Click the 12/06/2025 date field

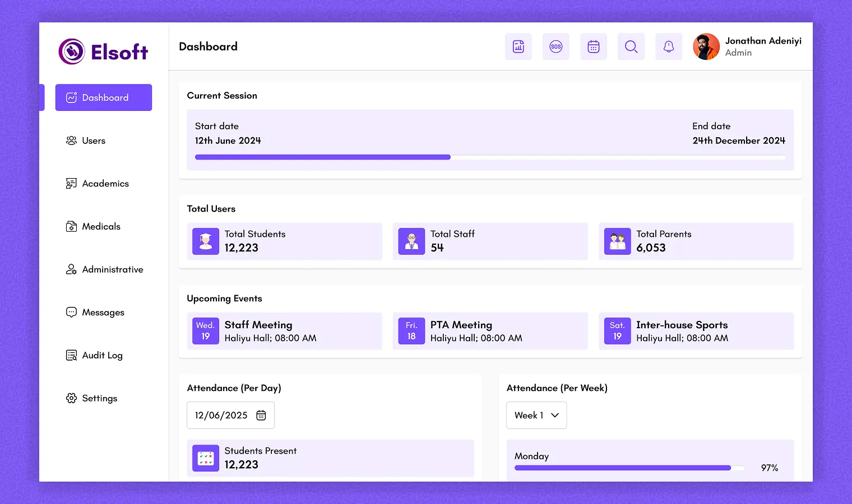[x=221, y=416]
